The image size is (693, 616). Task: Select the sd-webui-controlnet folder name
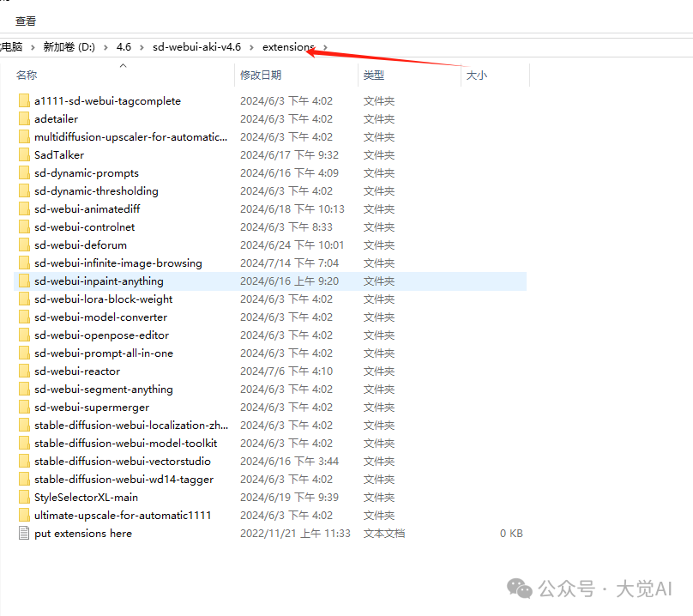pos(84,226)
